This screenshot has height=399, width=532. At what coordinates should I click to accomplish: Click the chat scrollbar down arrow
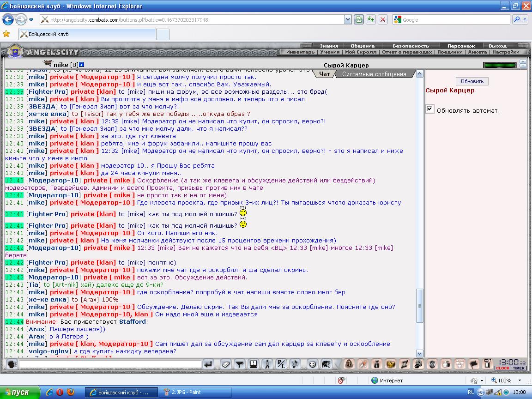coord(419,354)
